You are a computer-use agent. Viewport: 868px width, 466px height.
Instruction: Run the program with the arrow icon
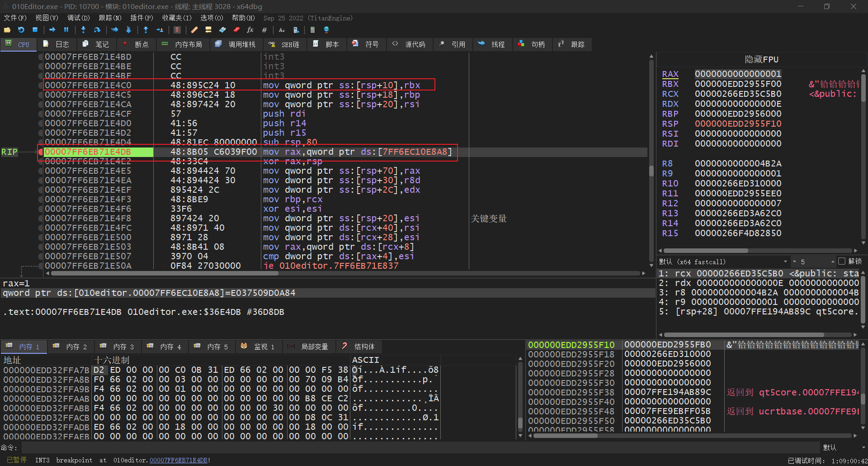point(52,30)
